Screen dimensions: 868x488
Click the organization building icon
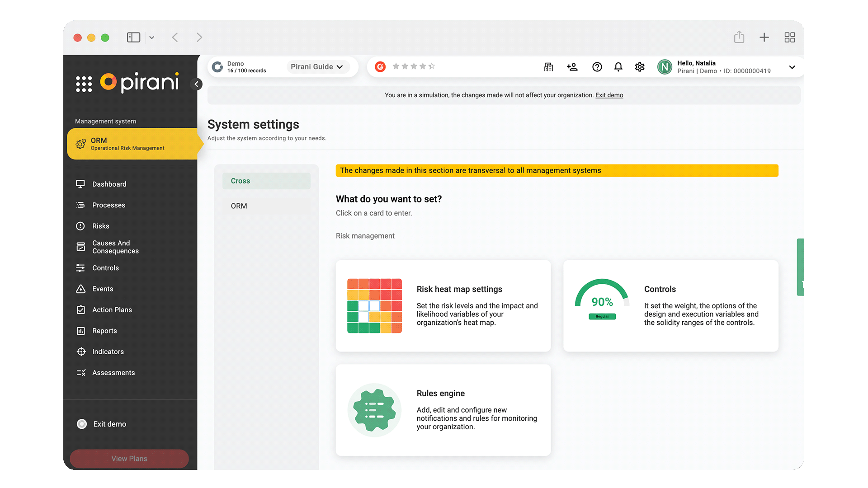548,67
